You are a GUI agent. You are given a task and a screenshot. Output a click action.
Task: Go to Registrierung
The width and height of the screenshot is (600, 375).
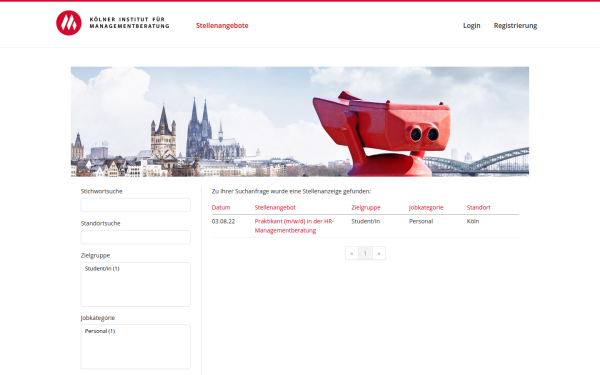(x=515, y=26)
